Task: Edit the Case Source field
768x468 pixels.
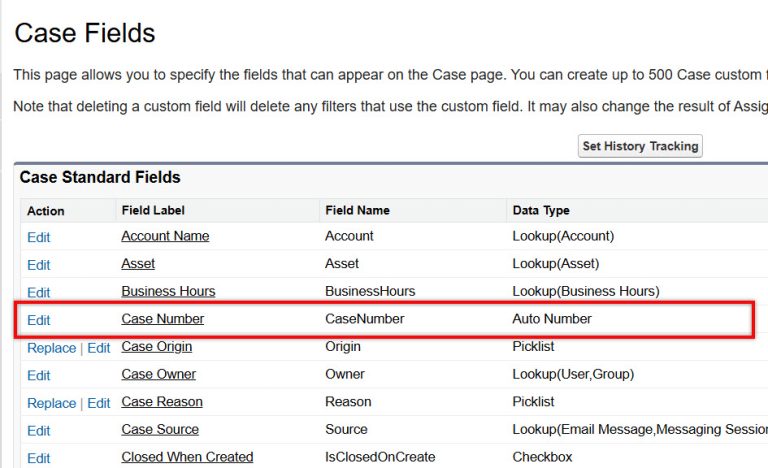Action: coord(39,431)
